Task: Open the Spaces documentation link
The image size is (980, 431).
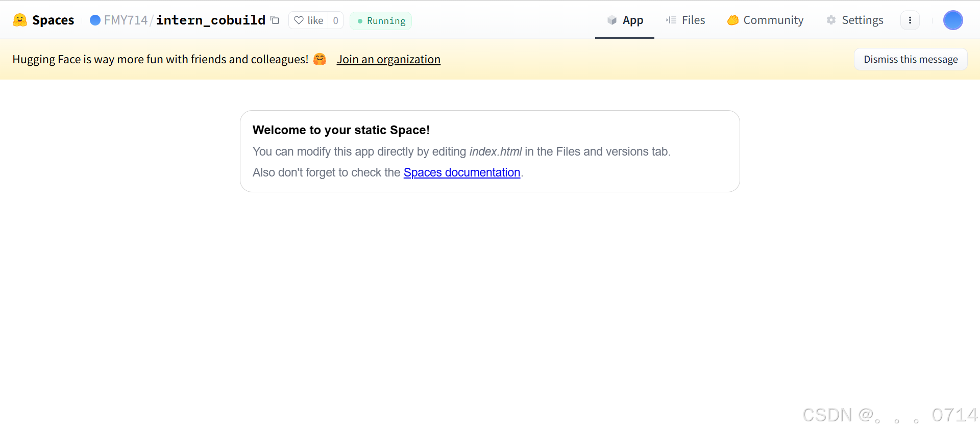Action: point(462,172)
